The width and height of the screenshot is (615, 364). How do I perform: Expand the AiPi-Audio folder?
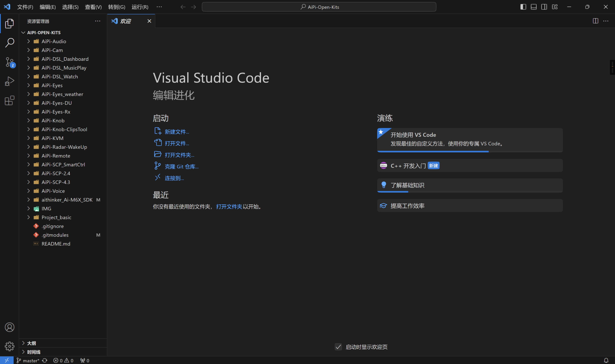coord(28,41)
